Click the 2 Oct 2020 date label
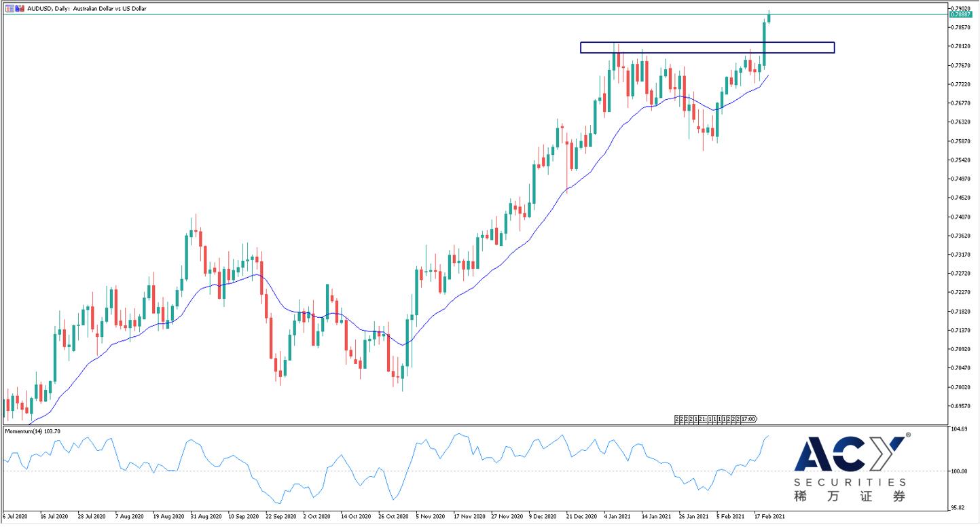980x527 pixels. coord(318,516)
